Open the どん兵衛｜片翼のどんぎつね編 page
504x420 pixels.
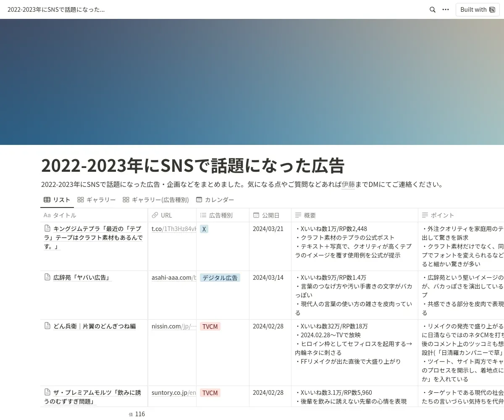(x=94, y=326)
